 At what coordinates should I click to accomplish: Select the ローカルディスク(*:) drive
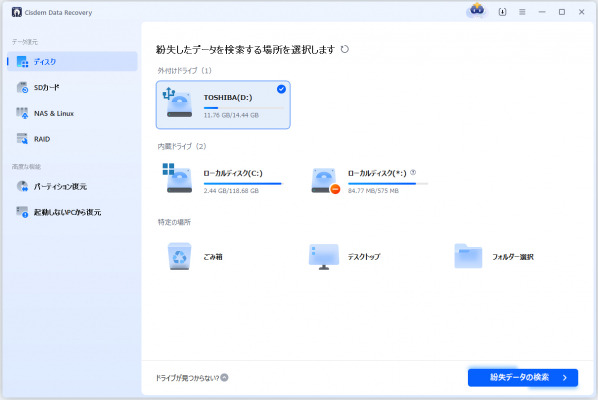369,180
